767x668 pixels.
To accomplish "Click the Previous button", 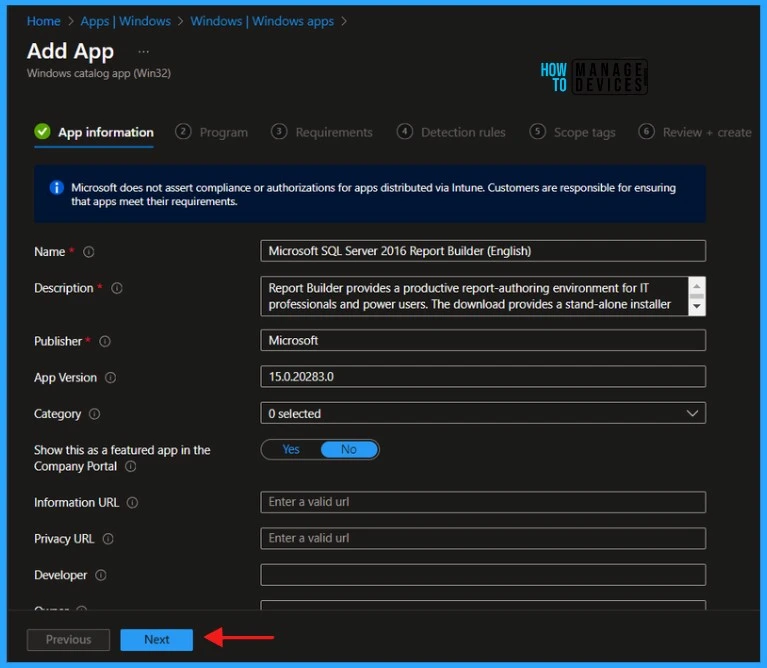I will (x=68, y=640).
